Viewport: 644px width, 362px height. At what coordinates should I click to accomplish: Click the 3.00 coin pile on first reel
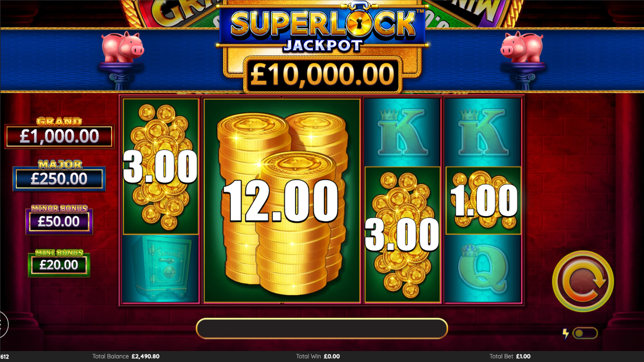tap(161, 167)
